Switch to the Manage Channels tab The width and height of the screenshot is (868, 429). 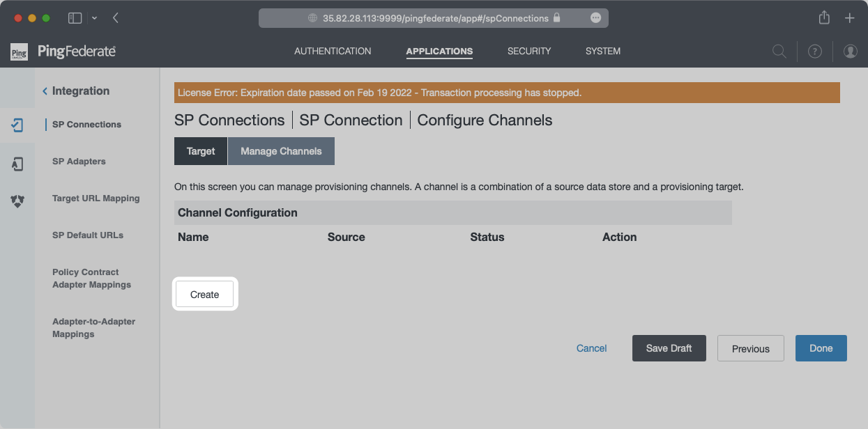pyautogui.click(x=281, y=151)
